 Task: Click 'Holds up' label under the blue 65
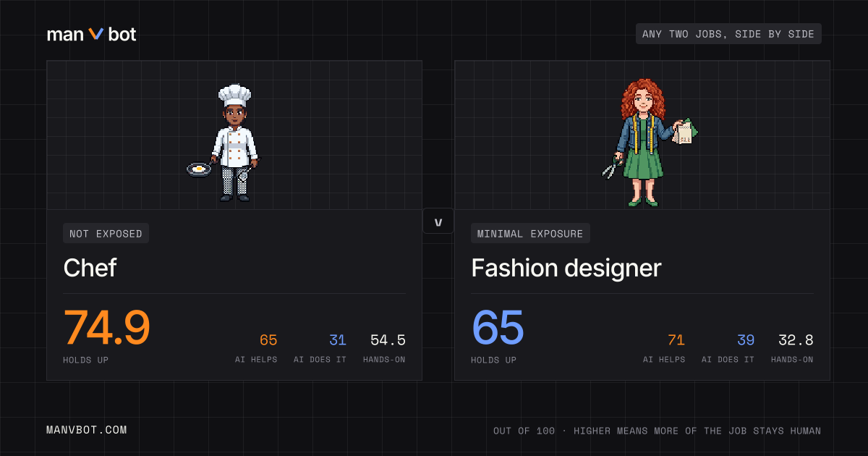point(493,360)
